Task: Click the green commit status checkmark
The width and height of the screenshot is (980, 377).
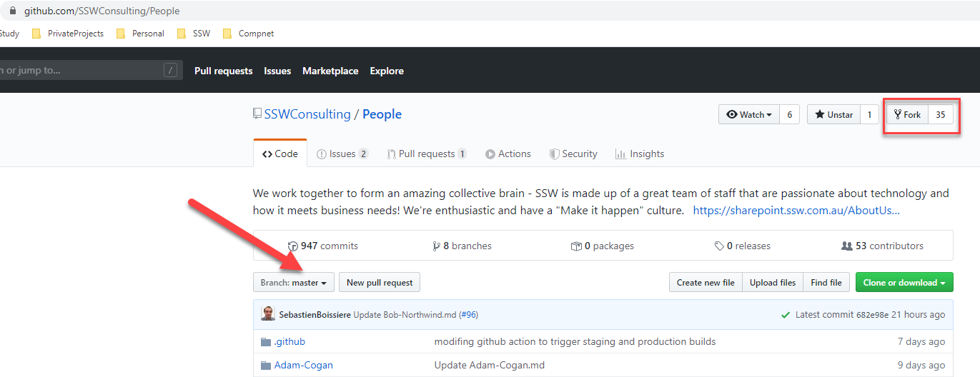Action: tap(786, 315)
